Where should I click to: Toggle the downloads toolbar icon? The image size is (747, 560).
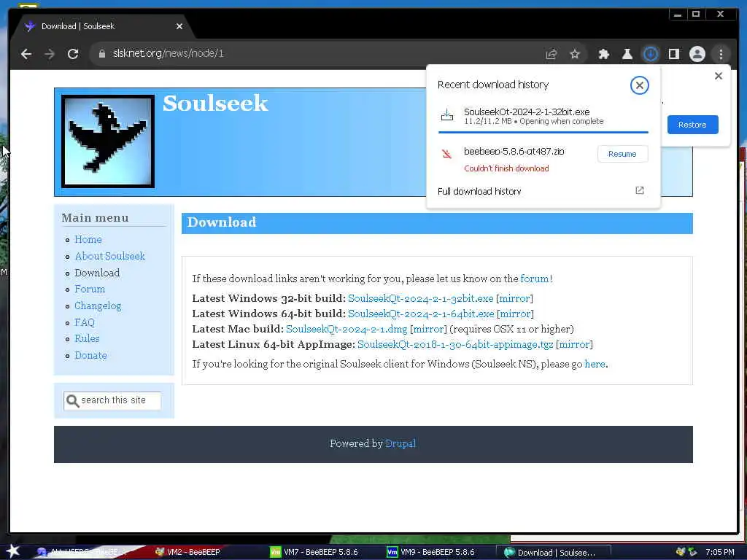[x=650, y=54]
